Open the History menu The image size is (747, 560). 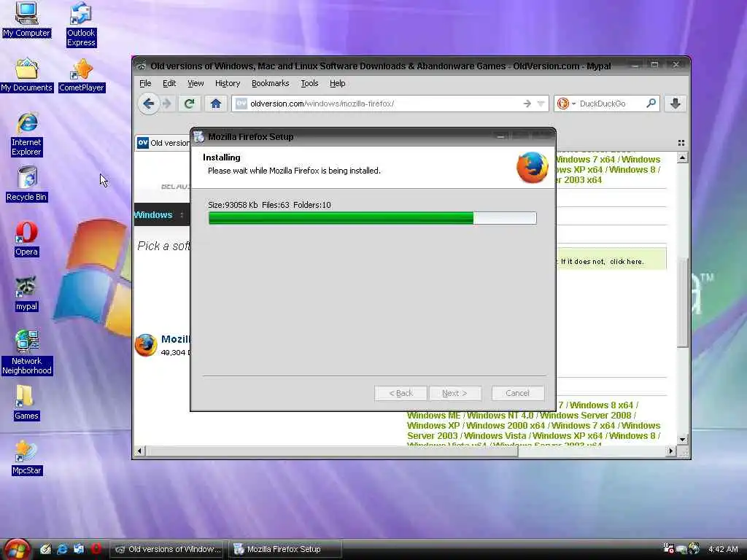pos(228,83)
